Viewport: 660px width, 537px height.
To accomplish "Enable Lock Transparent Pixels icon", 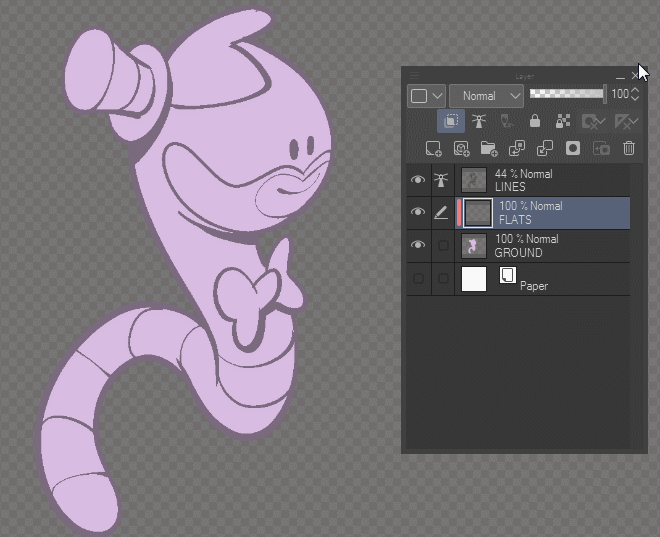I will pos(563,121).
